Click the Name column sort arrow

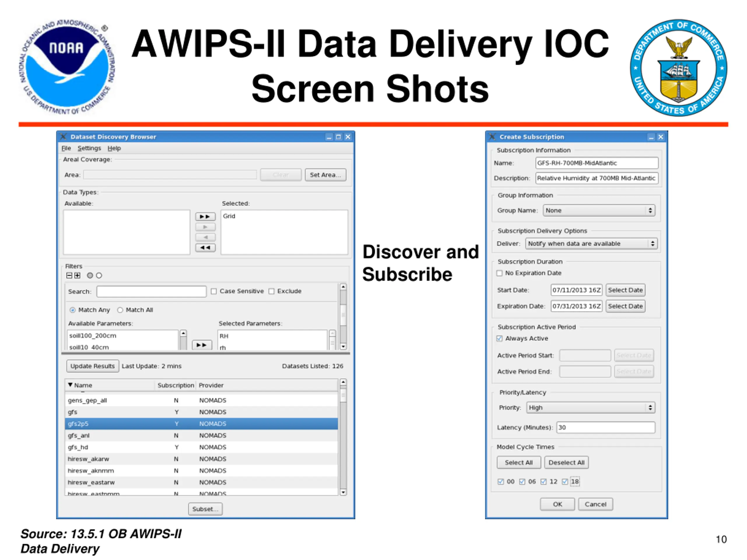pyautogui.click(x=70, y=385)
